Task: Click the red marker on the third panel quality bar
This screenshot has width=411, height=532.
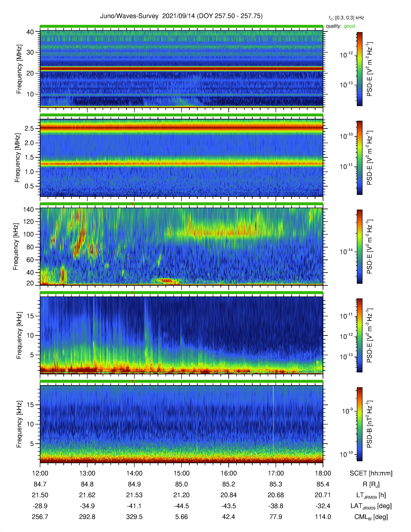Action: tap(132, 204)
